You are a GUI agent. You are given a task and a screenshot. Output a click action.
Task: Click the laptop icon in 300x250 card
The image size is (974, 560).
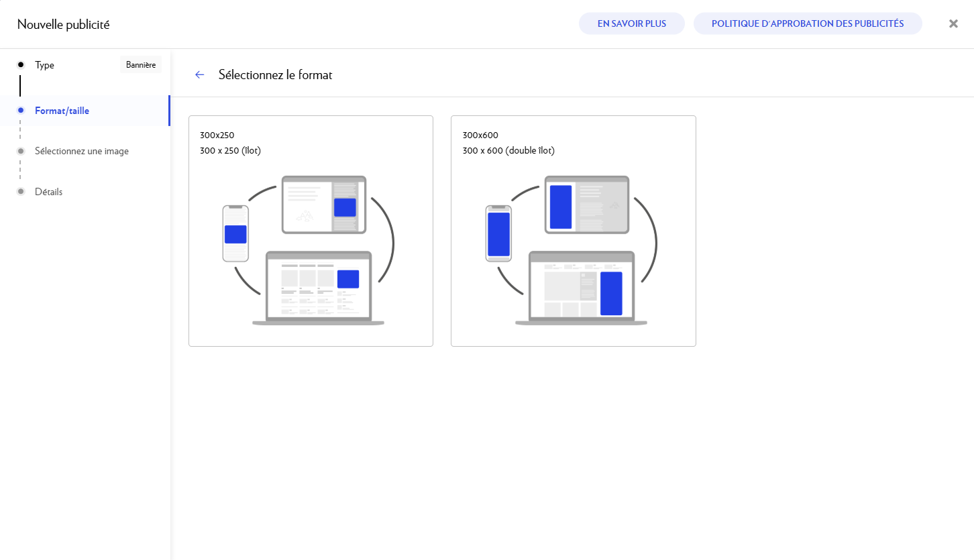coord(319,288)
